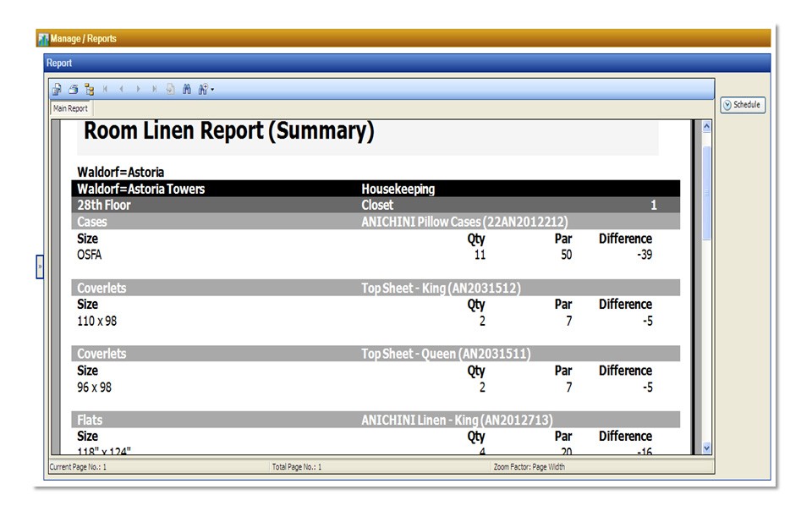Click the OSFA size value

point(89,255)
